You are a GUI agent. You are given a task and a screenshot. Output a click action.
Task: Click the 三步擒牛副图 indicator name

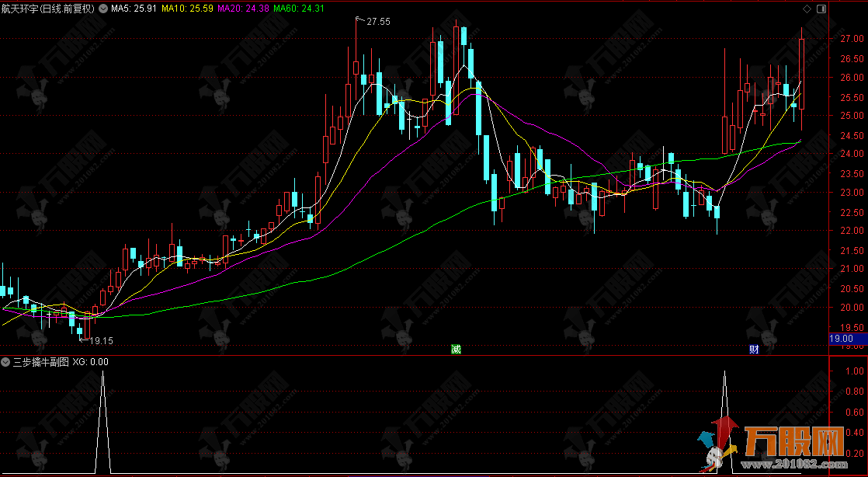click(40, 362)
